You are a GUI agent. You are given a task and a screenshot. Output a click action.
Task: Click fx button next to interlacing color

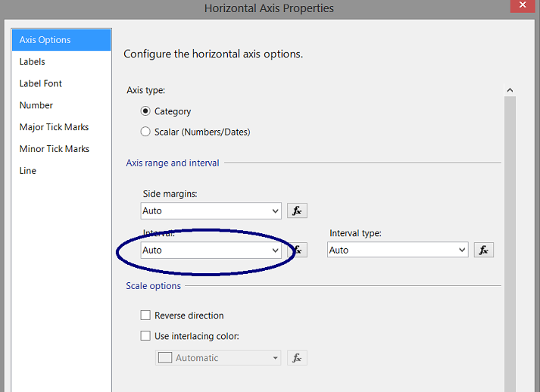coord(298,358)
